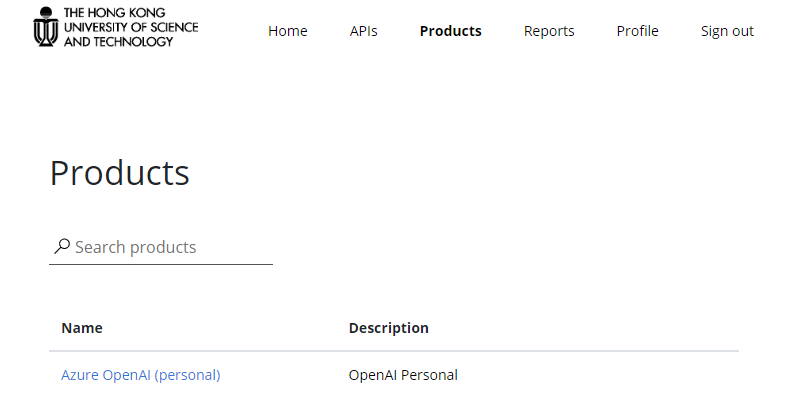
Task: Open the APIs menu item
Action: tap(363, 31)
